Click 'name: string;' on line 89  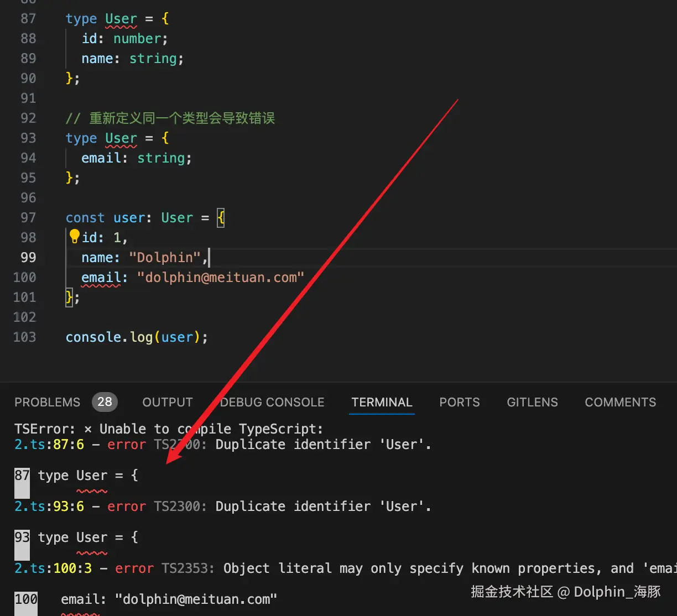pyautogui.click(x=133, y=59)
